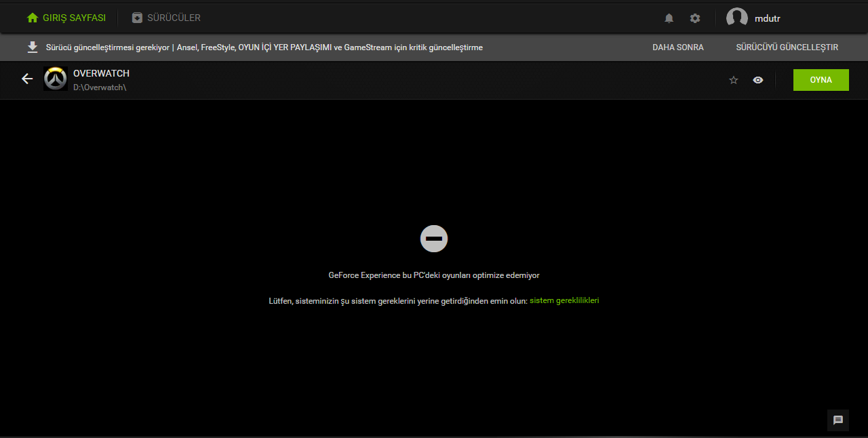Open notifications bell icon
Viewport: 868px width, 438px height.
click(669, 18)
